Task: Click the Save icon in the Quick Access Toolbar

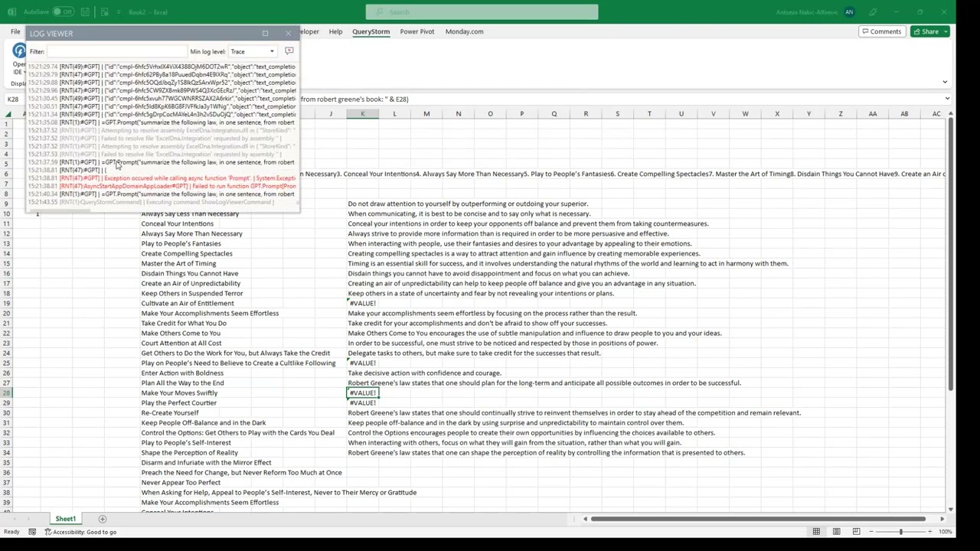Action: point(86,11)
